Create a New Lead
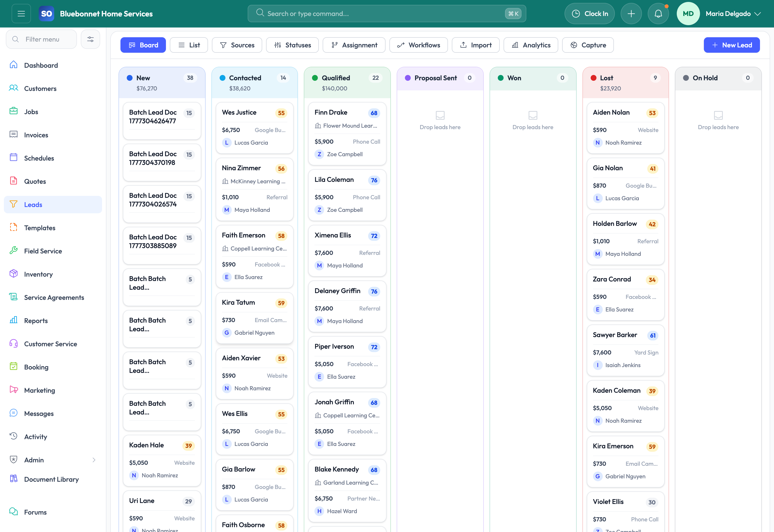The image size is (774, 532). 732,45
